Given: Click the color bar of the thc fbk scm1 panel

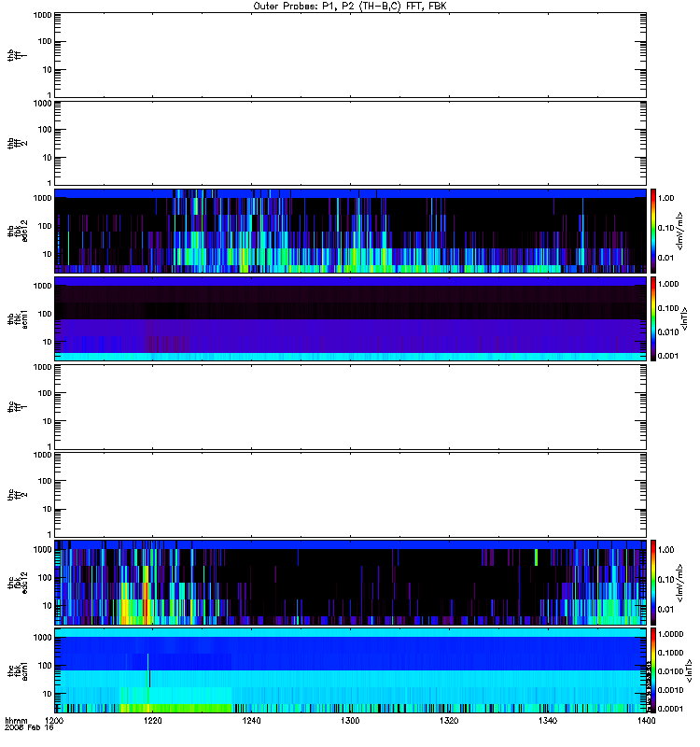Looking at the screenshot, I should [x=653, y=670].
